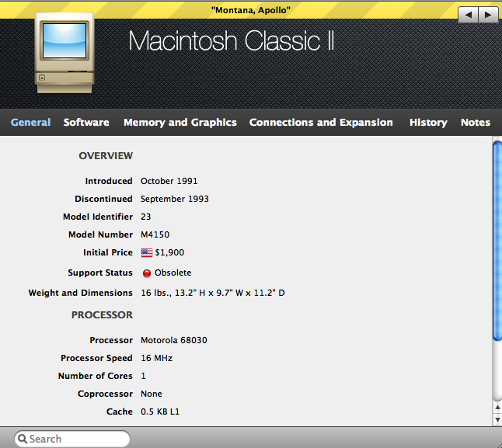The image size is (502, 448).
Task: Click the Number of Cores label
Action: coord(96,376)
